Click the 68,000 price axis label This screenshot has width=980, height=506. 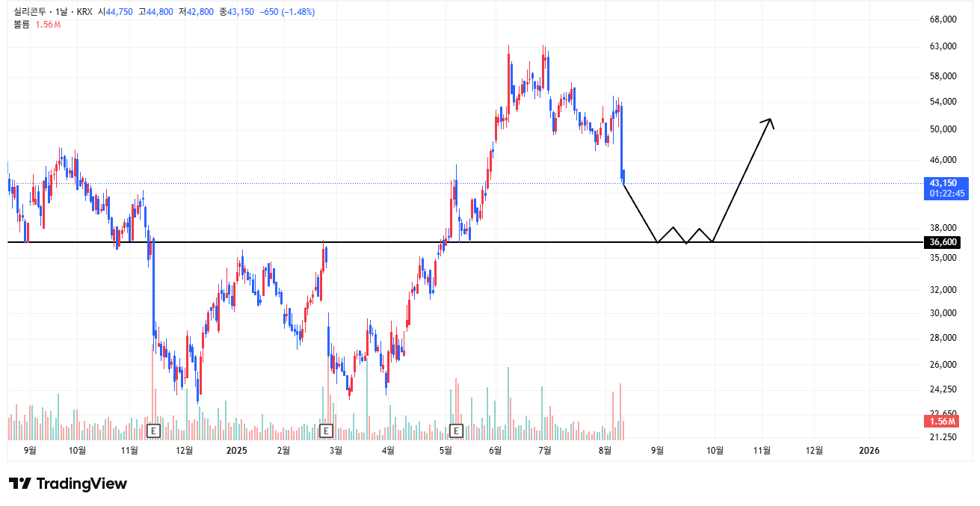[x=943, y=19]
